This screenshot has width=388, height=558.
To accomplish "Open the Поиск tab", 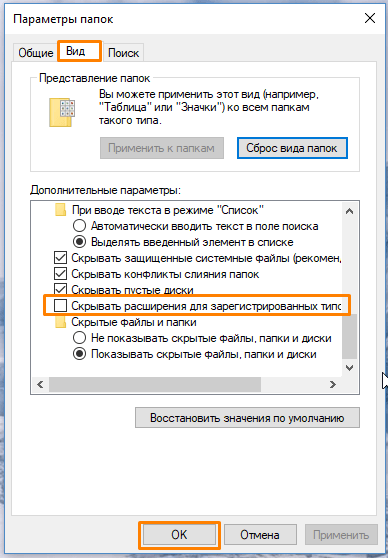I will 123,53.
